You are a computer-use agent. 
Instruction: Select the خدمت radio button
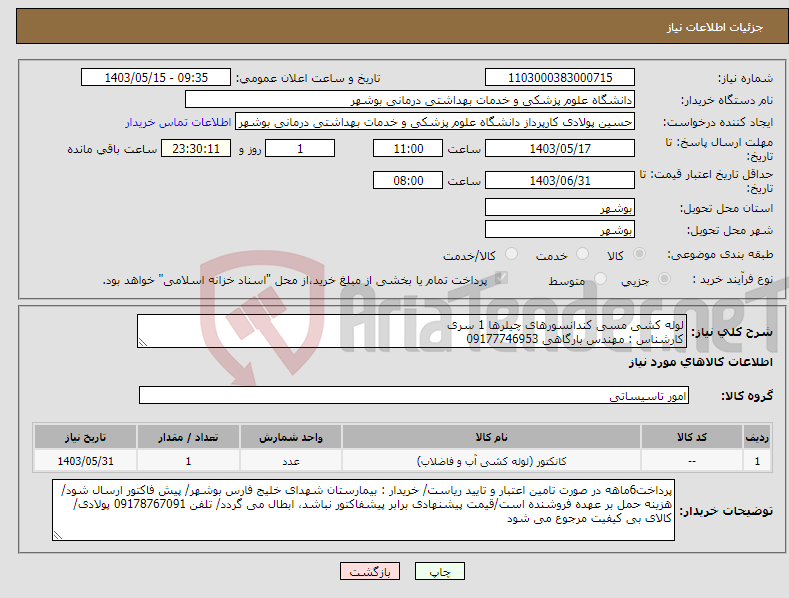pyautogui.click(x=582, y=254)
